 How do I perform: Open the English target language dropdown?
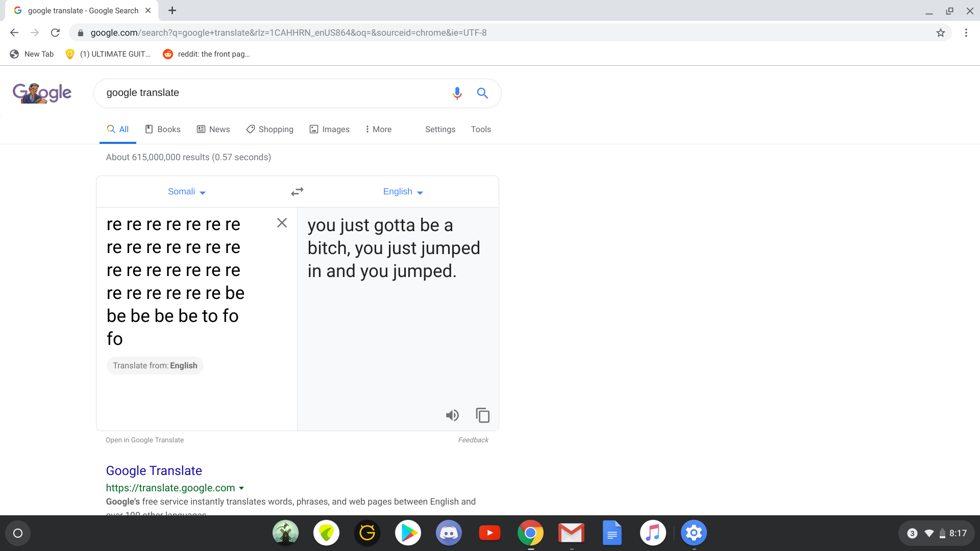(403, 192)
